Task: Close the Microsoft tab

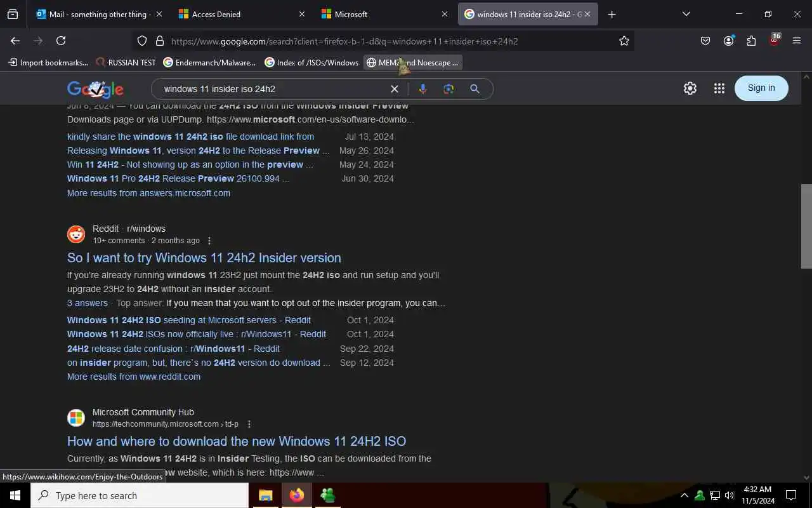Action: click(444, 14)
